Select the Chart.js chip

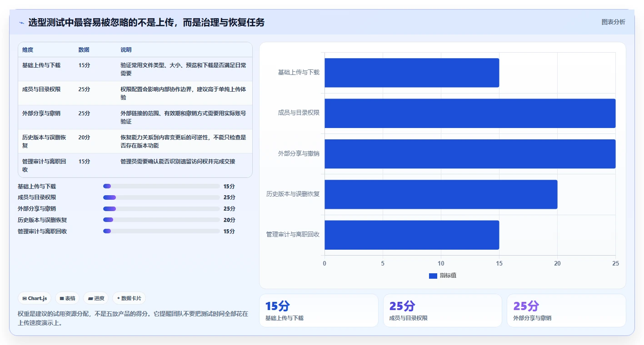coord(35,298)
